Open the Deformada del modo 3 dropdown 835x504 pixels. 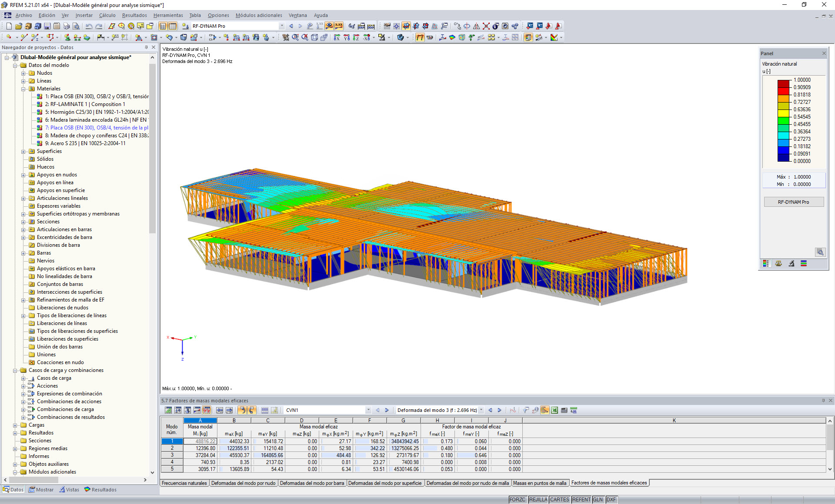point(481,410)
